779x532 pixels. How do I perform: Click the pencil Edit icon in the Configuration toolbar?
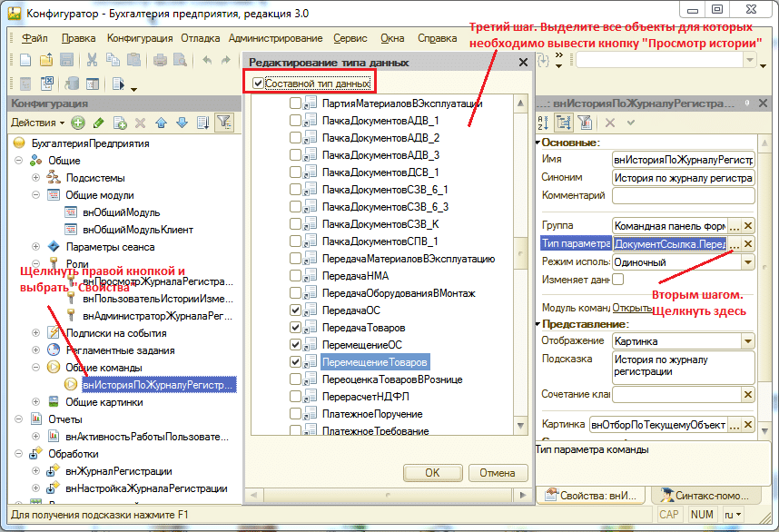pyautogui.click(x=99, y=123)
